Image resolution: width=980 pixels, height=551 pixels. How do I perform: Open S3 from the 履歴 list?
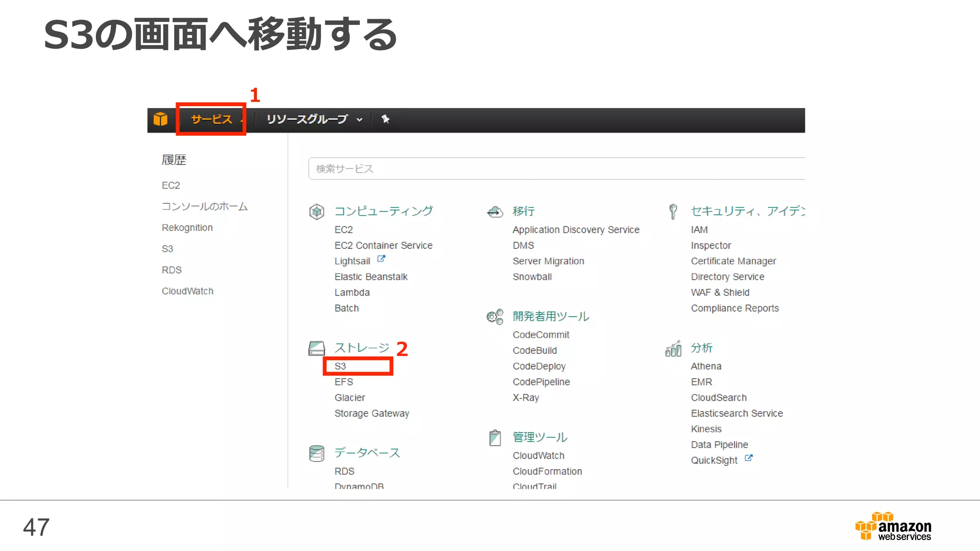167,249
